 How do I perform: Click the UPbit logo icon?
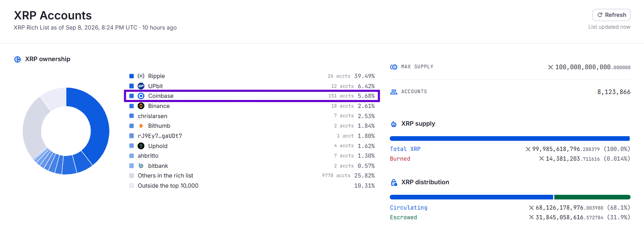tap(141, 86)
